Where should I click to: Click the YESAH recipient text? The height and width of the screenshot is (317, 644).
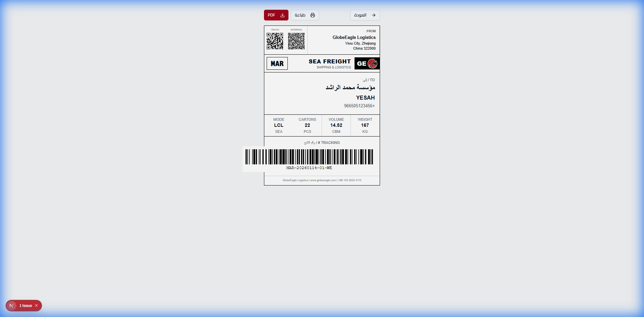tap(365, 98)
